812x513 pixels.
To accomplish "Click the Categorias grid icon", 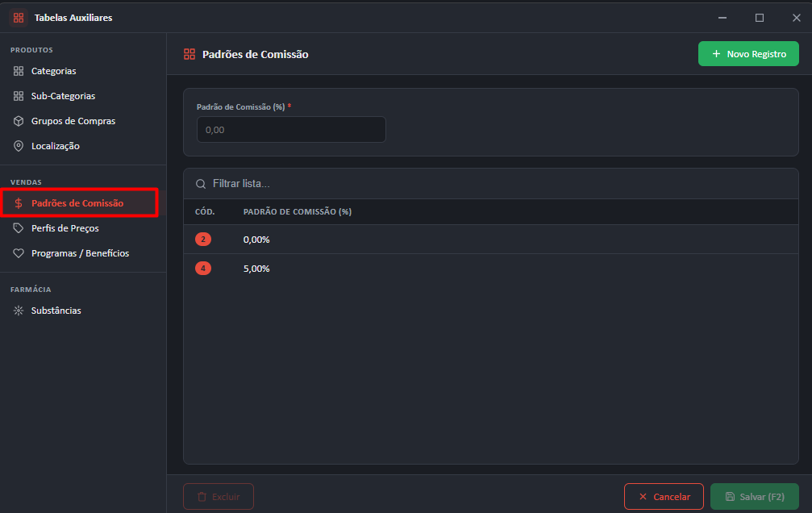I will [19, 71].
